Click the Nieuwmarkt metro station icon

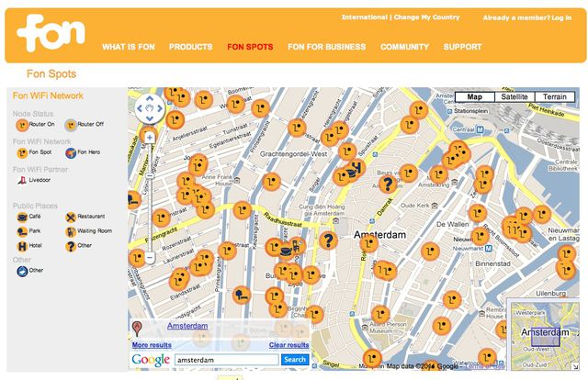click(489, 248)
